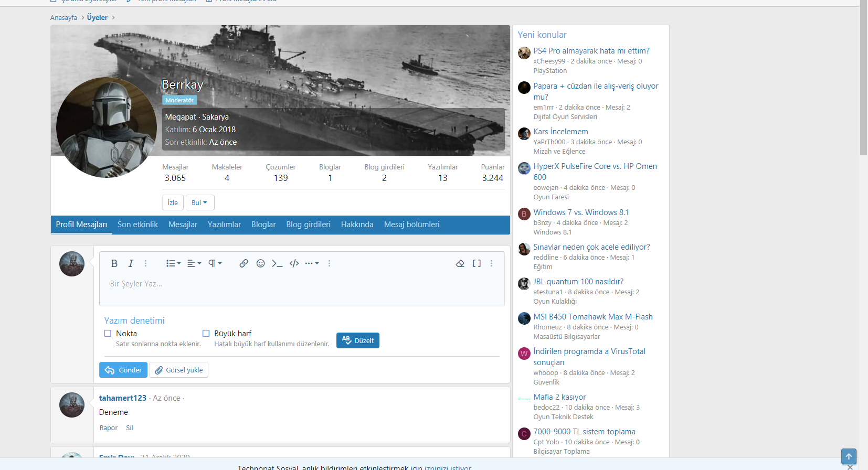Open the Puanlar count 3.244

[493, 178]
